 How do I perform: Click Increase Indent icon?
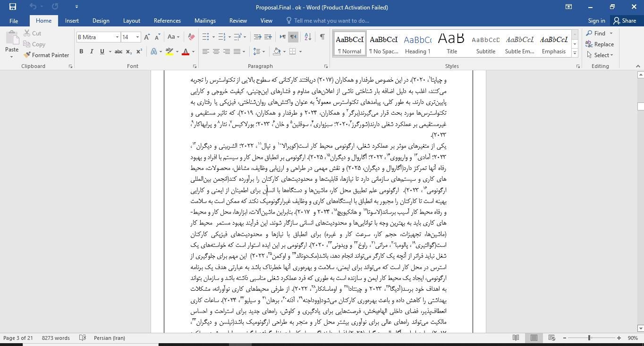[268, 37]
